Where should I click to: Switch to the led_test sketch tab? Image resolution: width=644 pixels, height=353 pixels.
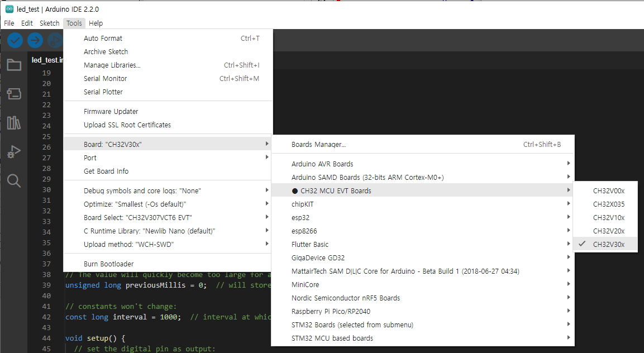pyautogui.click(x=46, y=60)
